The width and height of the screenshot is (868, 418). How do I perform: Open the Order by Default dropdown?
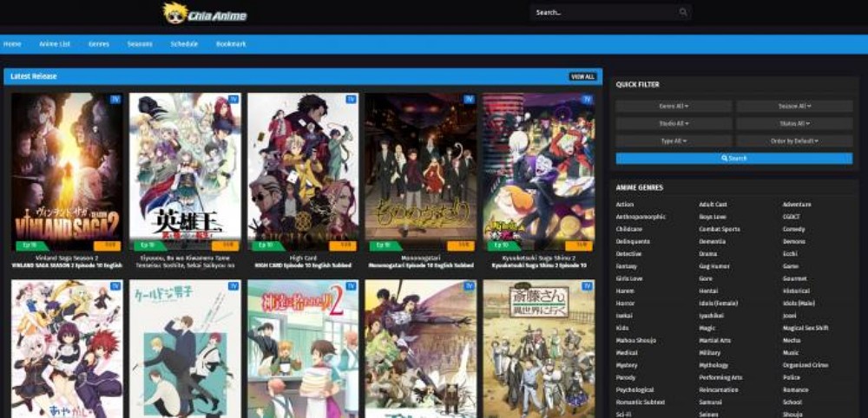click(x=794, y=141)
